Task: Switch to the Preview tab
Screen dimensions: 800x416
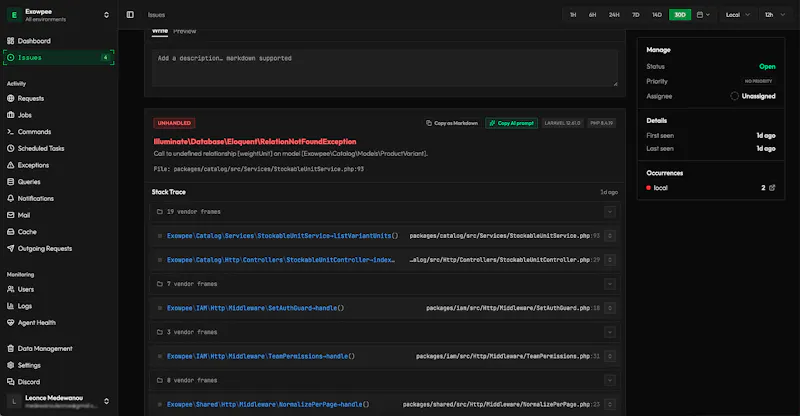Action: 185,31
